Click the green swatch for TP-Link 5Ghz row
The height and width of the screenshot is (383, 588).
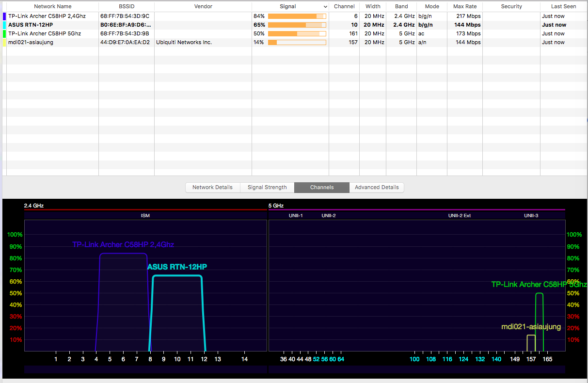[4, 33]
